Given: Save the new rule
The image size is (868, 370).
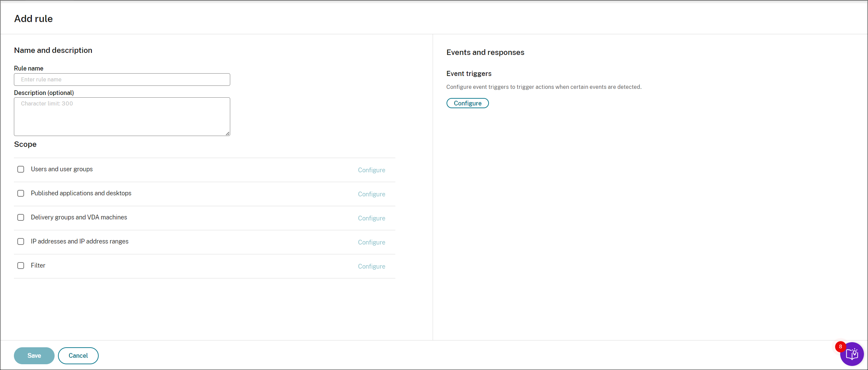Looking at the screenshot, I should [34, 356].
